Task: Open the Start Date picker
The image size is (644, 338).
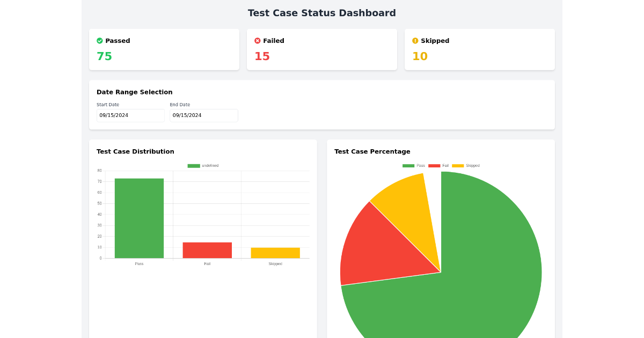Action: pyautogui.click(x=130, y=115)
